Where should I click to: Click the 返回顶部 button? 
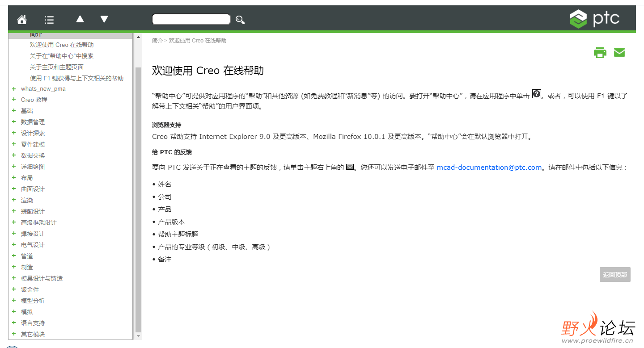click(615, 275)
